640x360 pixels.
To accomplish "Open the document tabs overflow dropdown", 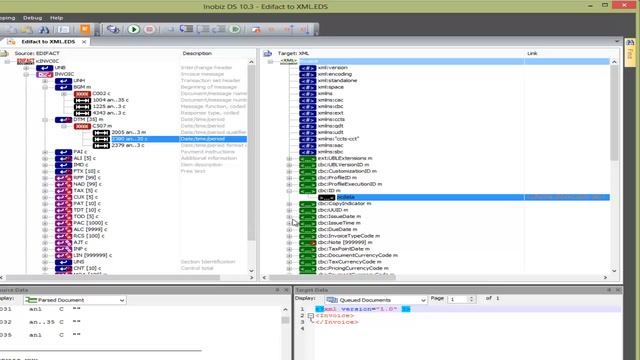I will click(617, 42).
